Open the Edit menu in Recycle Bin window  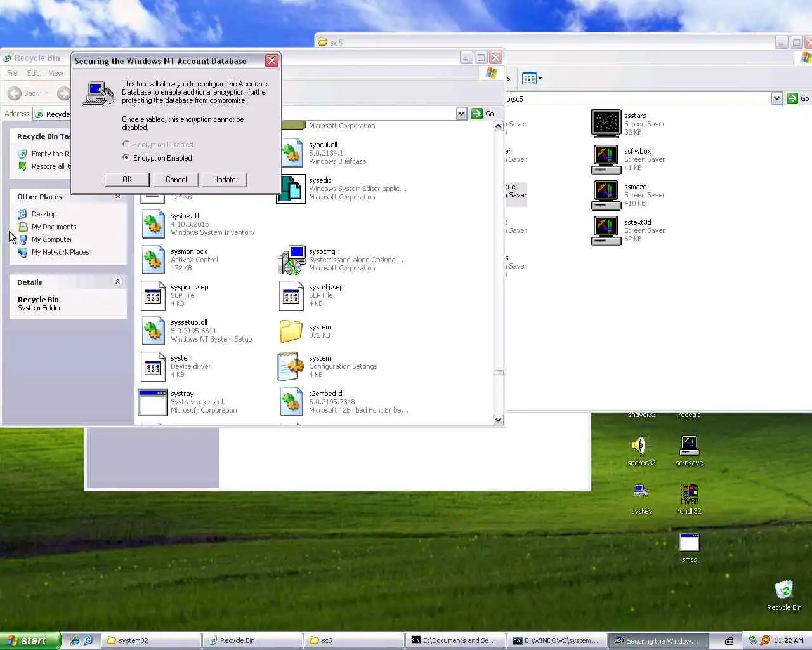33,73
